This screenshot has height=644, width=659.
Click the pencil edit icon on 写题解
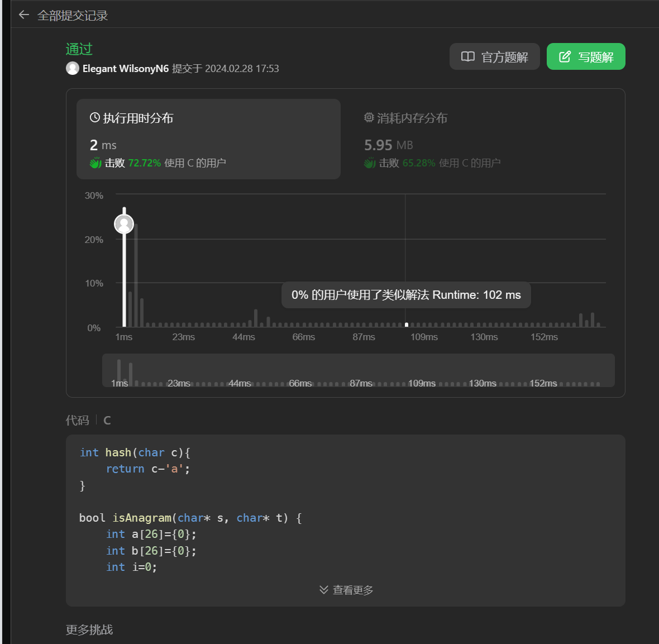click(x=565, y=56)
